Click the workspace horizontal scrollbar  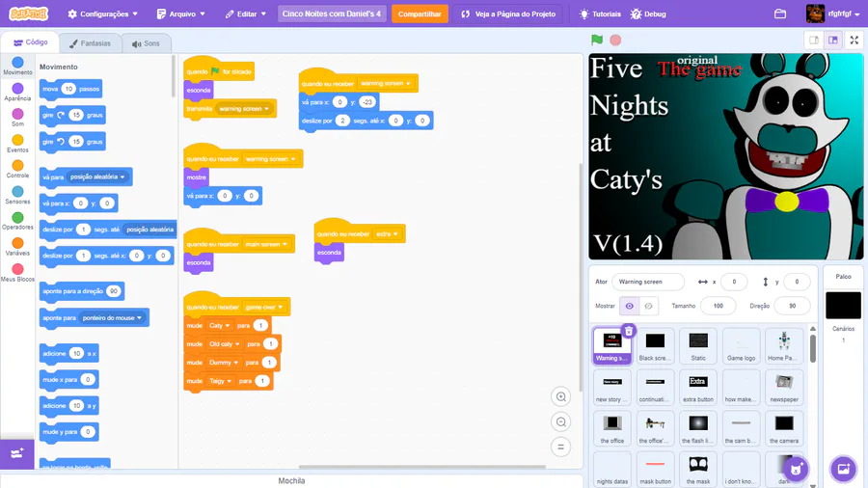[x=421, y=467]
